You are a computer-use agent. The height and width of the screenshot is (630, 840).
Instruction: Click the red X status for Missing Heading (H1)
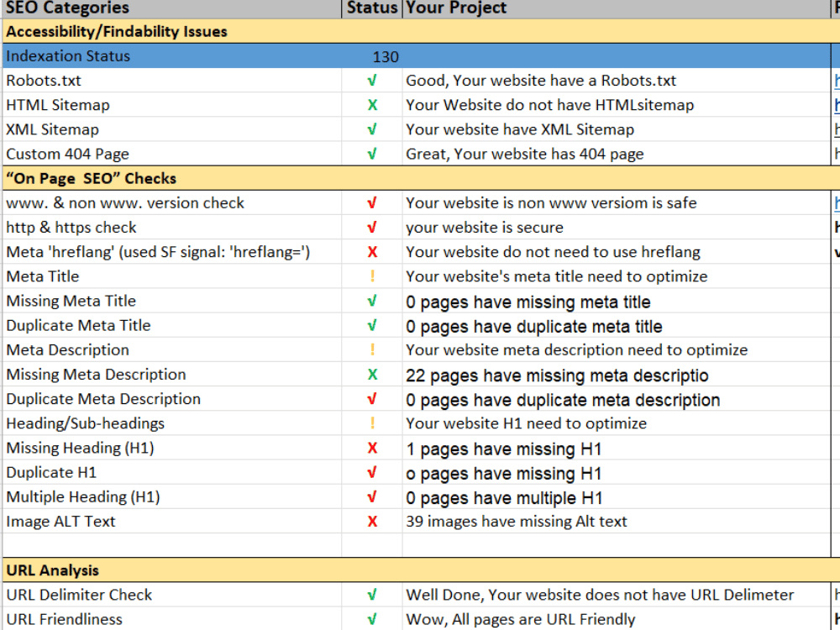[x=372, y=448]
